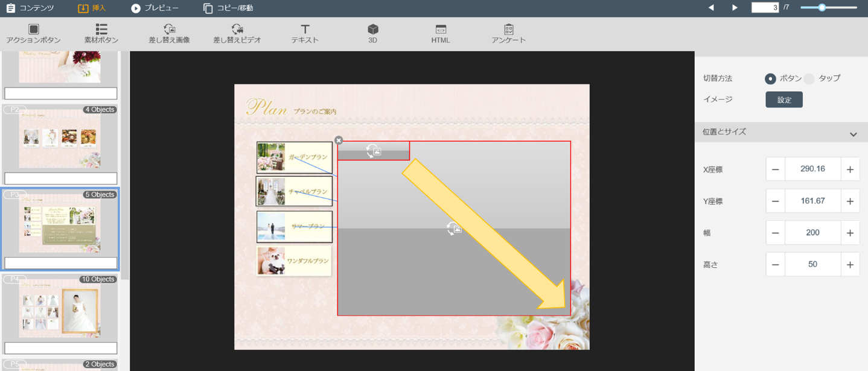Collapse the 位置とサイズ section
868x371 pixels.
pyautogui.click(x=853, y=134)
